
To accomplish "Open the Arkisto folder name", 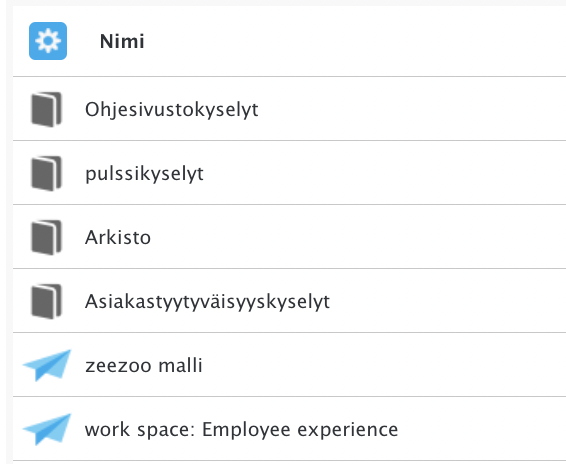I will [118, 238].
